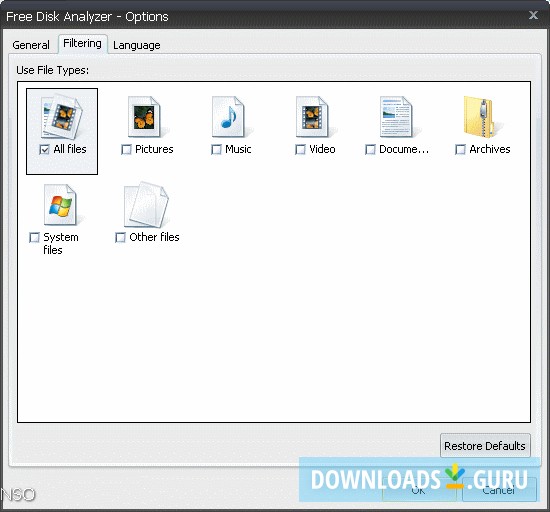Click the Music label text

tap(238, 149)
